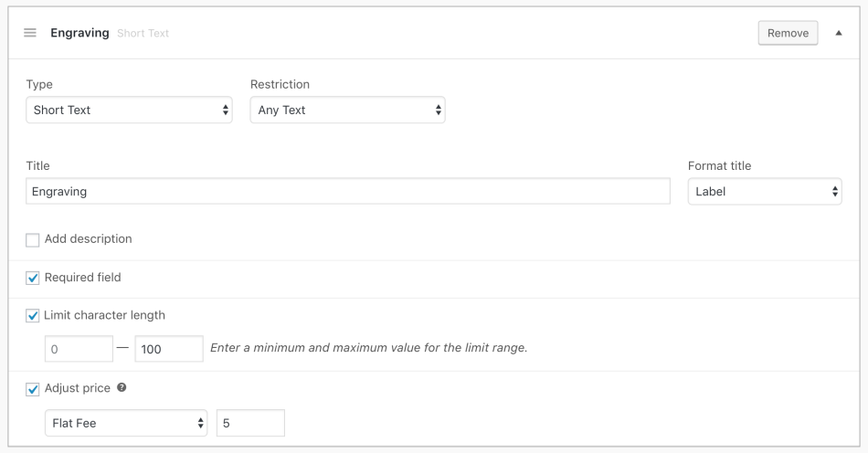
Task: Collapse the Engraving panel with the arrow
Action: point(839,33)
